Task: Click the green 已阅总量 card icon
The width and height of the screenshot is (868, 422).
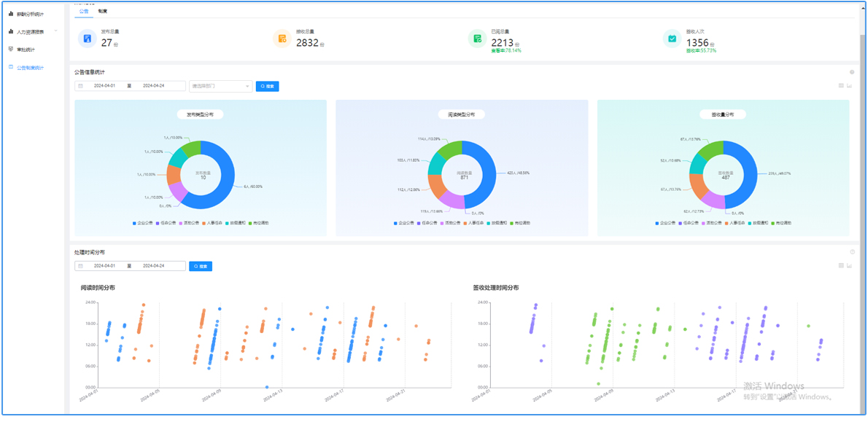Action: click(x=477, y=39)
